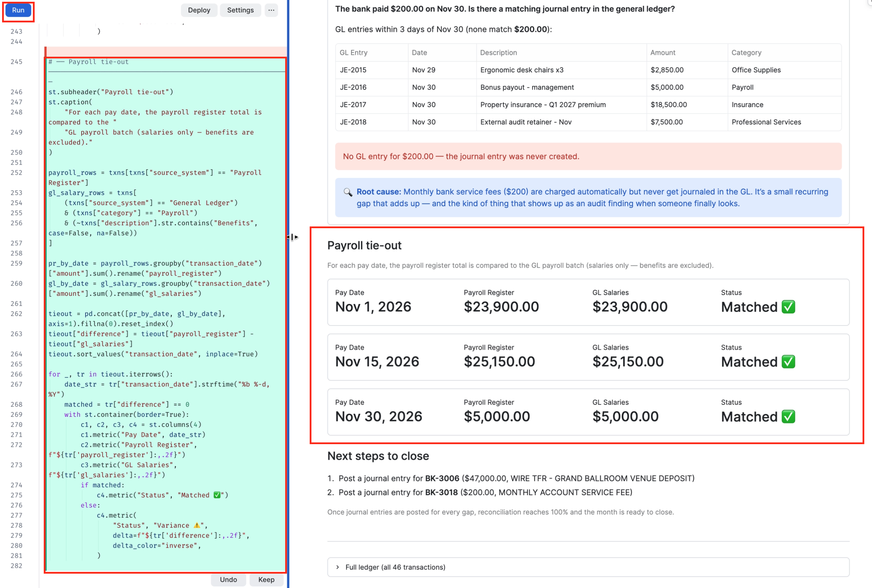Click the magnifying glass Root cause icon
This screenshot has width=872, height=588.
348,192
